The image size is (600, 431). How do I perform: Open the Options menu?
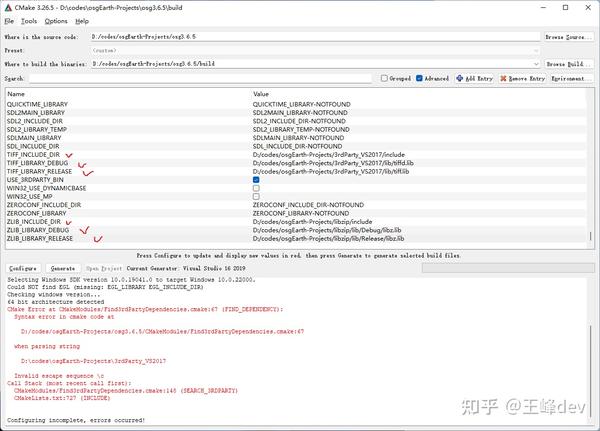click(56, 21)
